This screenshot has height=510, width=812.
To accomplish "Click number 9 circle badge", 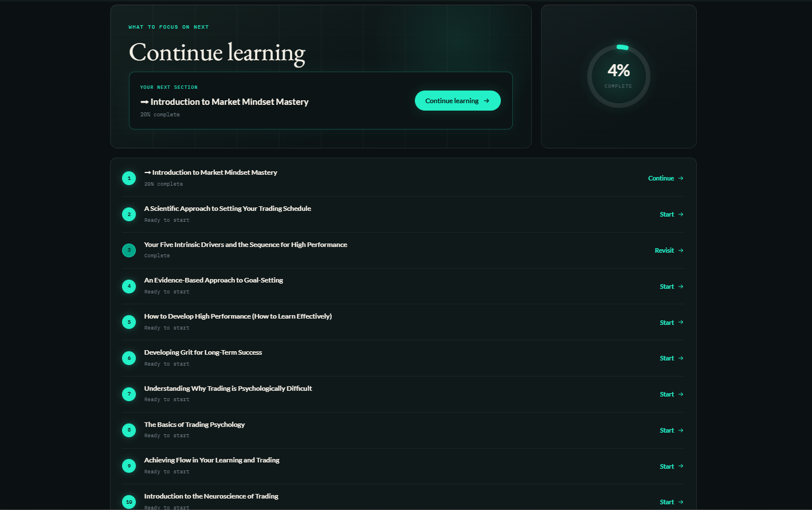I will [x=129, y=466].
